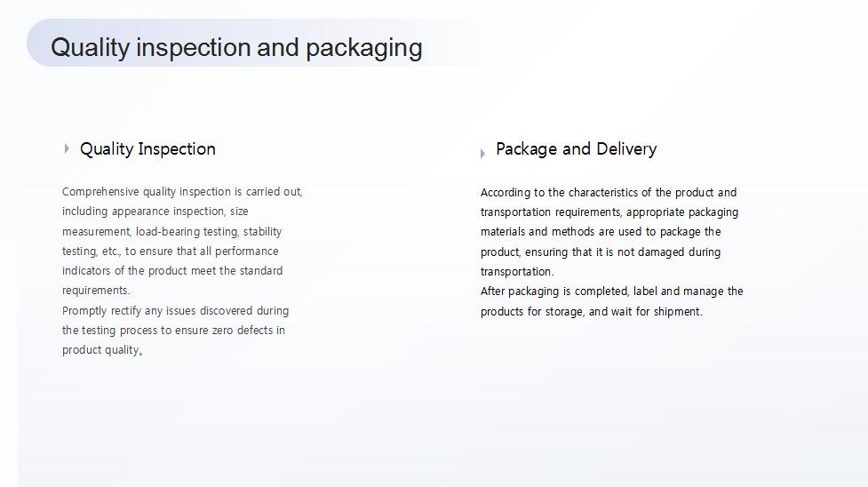Click the line 'transportation requirements, appropriate packaging'
Image resolution: width=868 pixels, height=487 pixels.
pos(609,212)
